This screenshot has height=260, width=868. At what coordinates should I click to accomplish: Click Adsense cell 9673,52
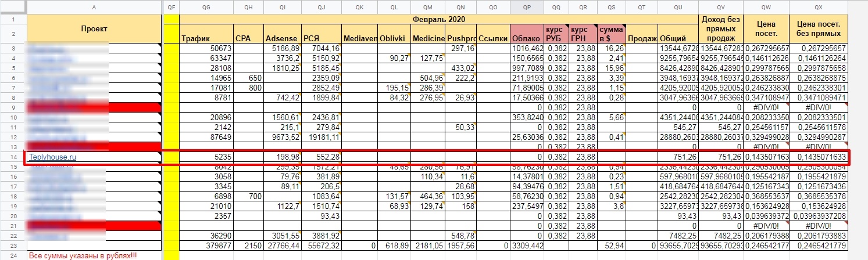(282, 137)
